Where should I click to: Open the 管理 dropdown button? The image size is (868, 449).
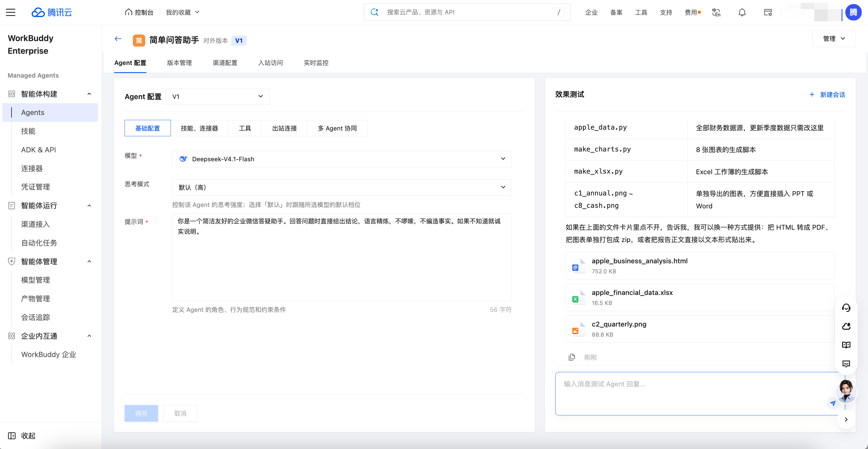pos(833,39)
